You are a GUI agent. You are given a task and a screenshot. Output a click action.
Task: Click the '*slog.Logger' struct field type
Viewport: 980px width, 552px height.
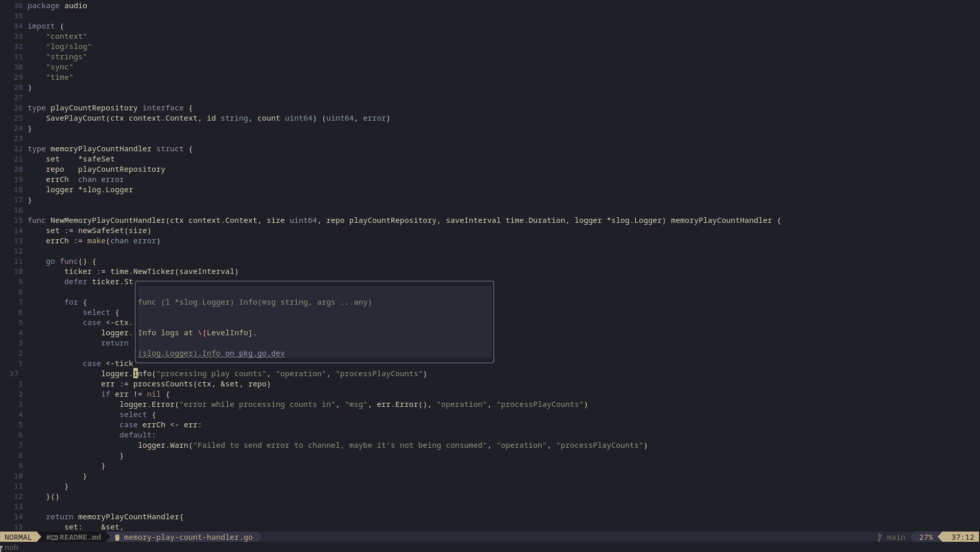pyautogui.click(x=105, y=190)
